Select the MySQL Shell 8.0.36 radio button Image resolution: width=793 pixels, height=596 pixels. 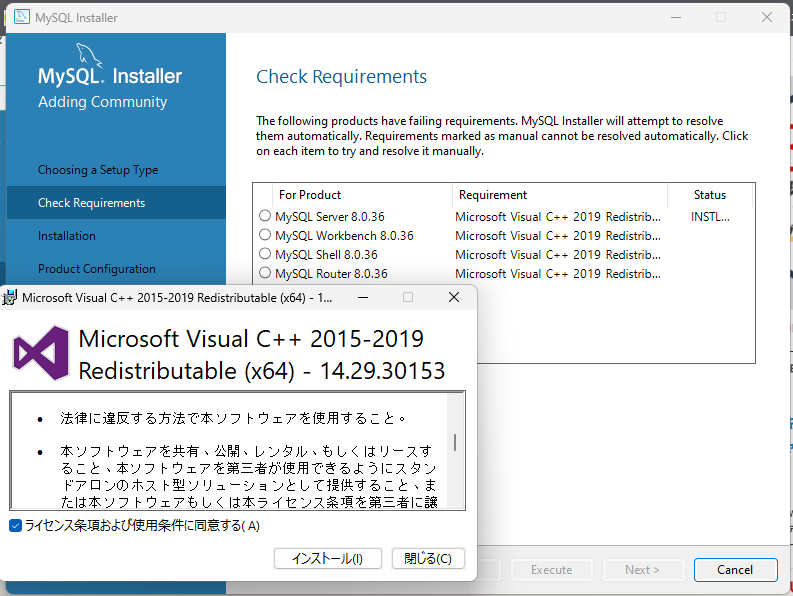point(265,253)
